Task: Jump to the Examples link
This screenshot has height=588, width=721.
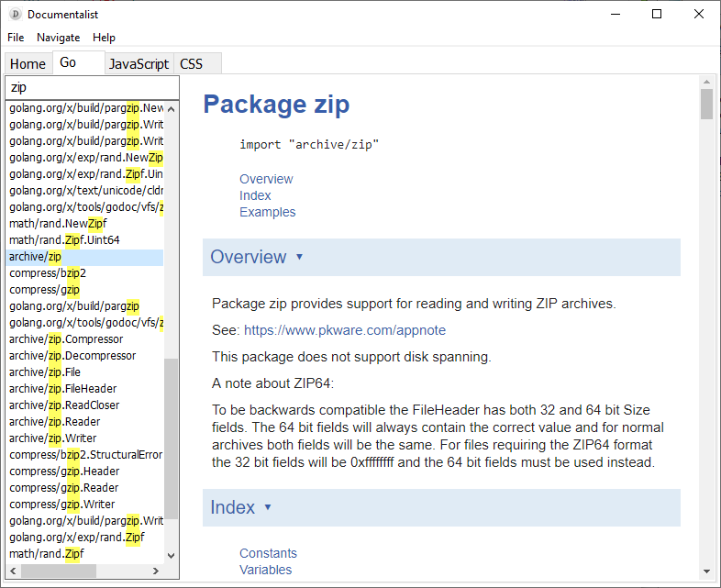Action: [x=267, y=212]
